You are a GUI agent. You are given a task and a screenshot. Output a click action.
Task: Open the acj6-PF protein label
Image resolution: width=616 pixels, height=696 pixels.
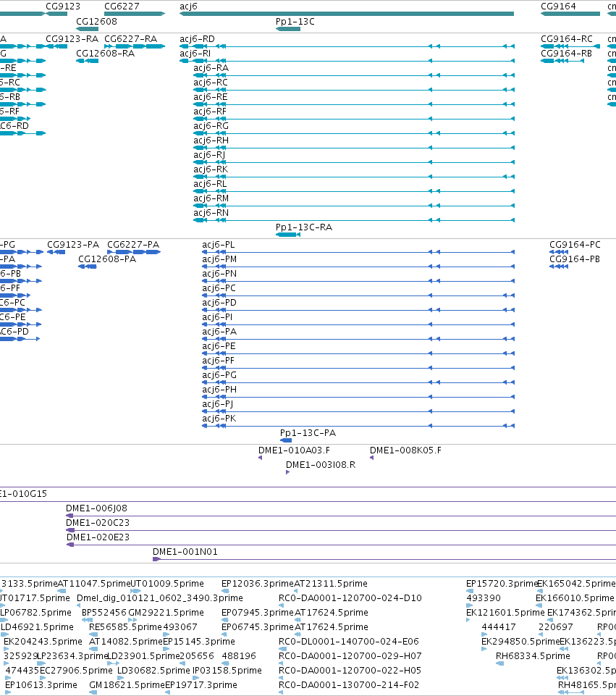click(x=218, y=361)
